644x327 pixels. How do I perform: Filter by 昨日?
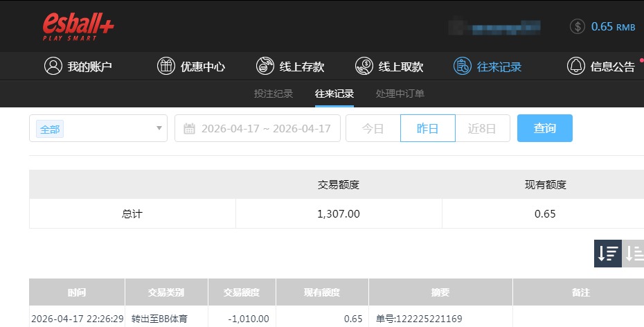(x=427, y=128)
